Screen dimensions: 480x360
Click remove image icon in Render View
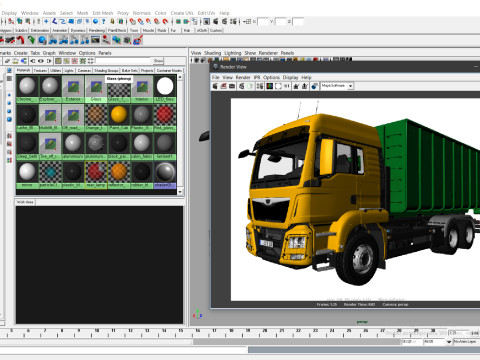click(305, 86)
